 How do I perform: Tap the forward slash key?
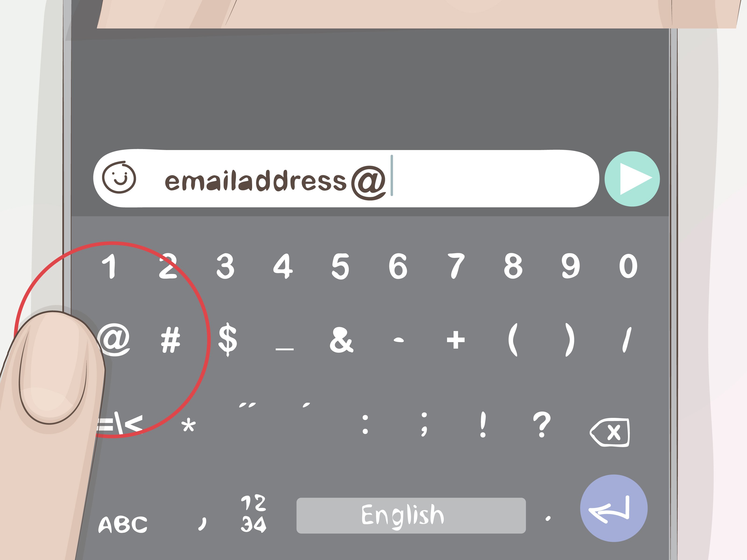tap(627, 339)
